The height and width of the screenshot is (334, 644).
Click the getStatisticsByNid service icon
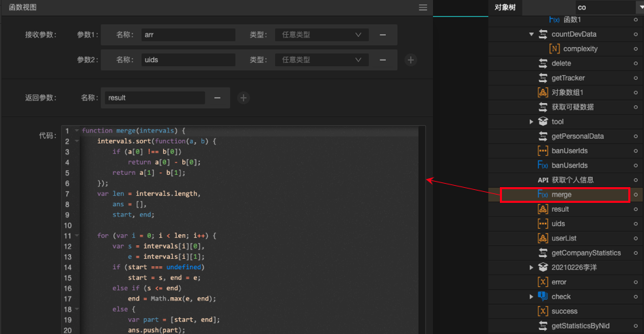tap(543, 326)
